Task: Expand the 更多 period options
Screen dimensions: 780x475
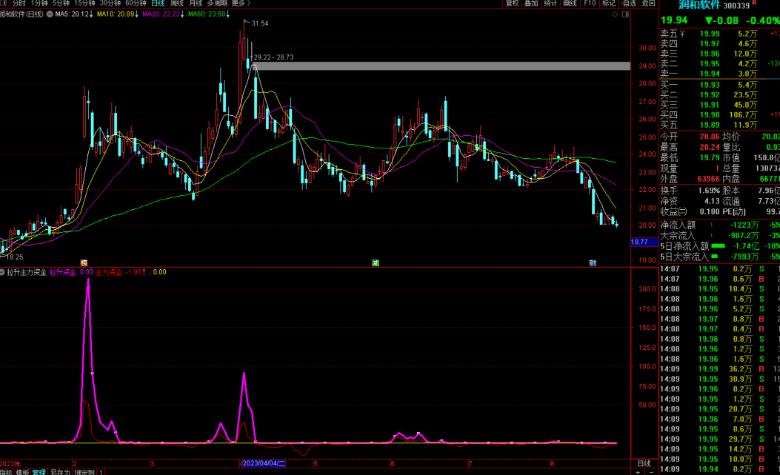Action: click(241, 3)
